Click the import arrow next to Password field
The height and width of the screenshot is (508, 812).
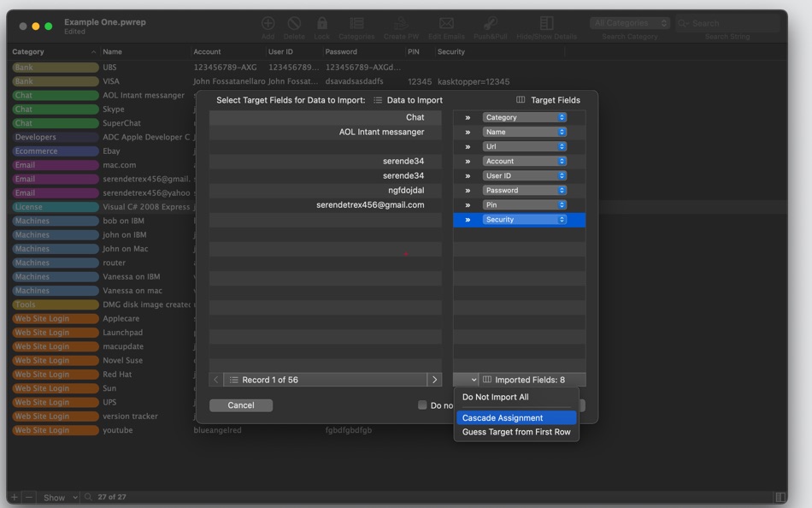click(x=468, y=190)
